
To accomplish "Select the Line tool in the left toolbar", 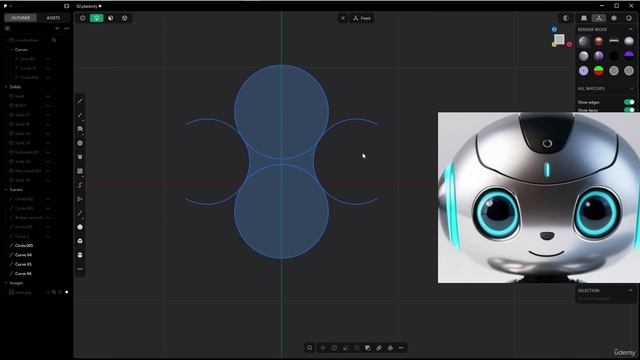I will [x=80, y=101].
